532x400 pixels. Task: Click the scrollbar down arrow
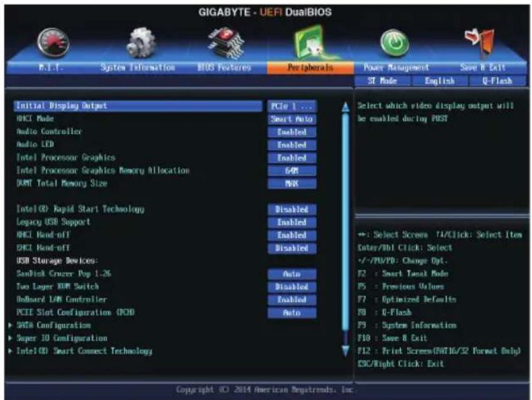coord(346,351)
